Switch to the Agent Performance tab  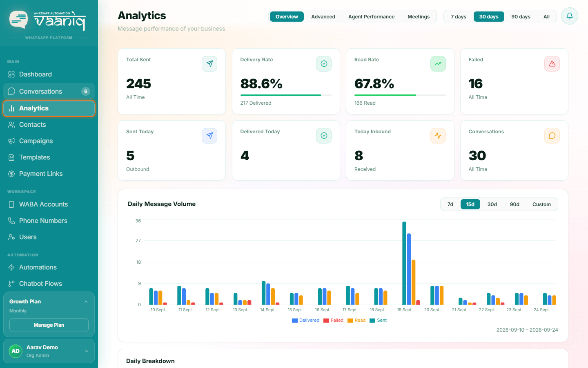(371, 17)
